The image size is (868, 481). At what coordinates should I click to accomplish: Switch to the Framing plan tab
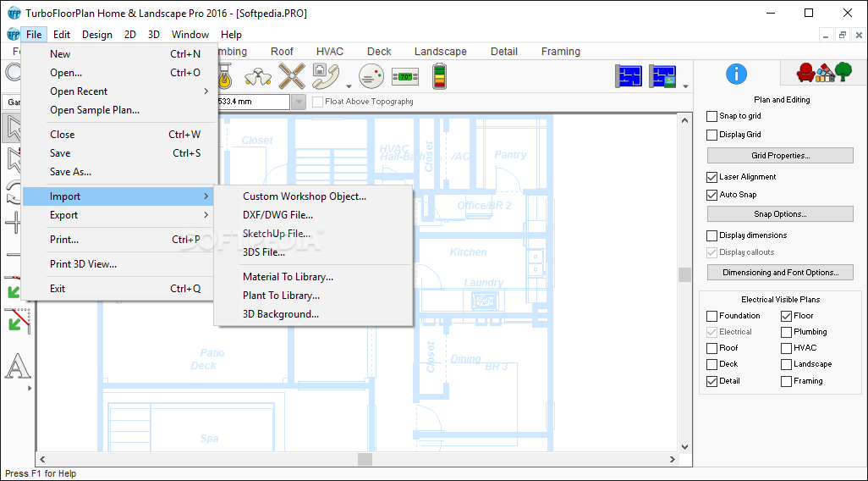(561, 52)
